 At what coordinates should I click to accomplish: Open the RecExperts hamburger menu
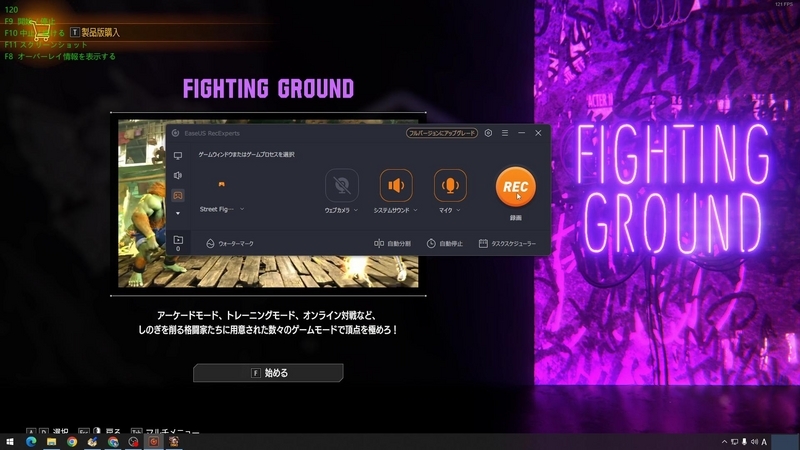505,133
